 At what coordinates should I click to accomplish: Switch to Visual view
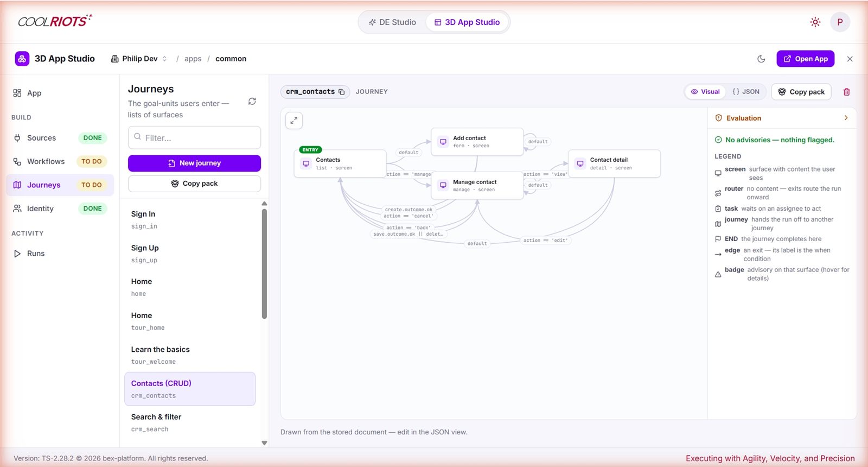coord(705,92)
